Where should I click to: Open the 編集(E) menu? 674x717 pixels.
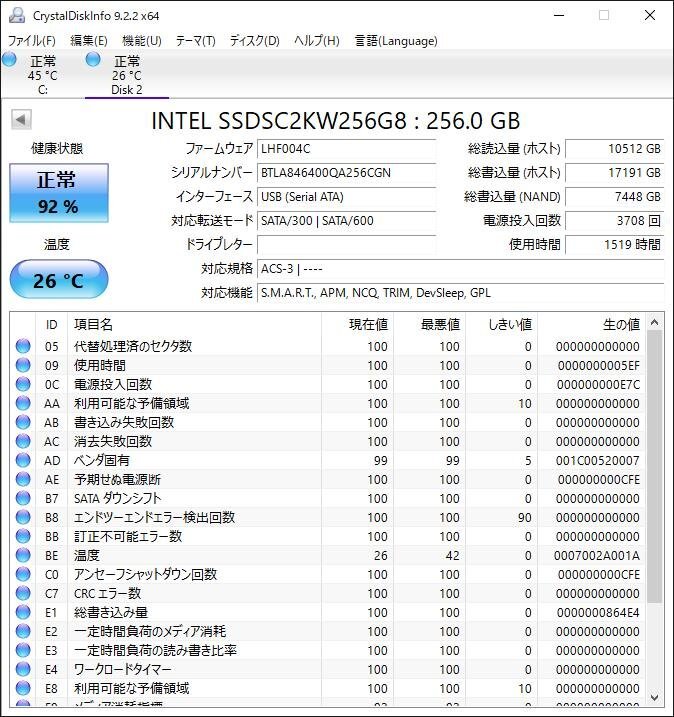(89, 41)
